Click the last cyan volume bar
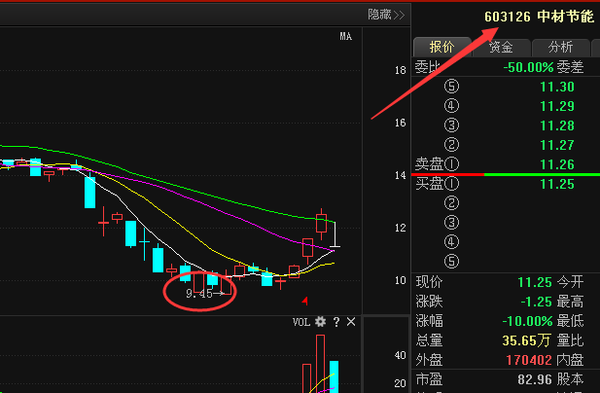The image size is (600, 393). [334, 377]
